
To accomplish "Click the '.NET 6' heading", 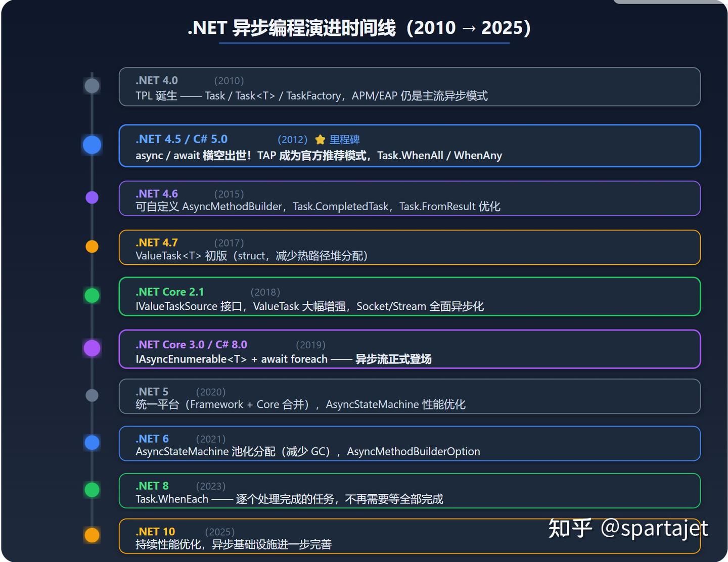I will point(152,439).
